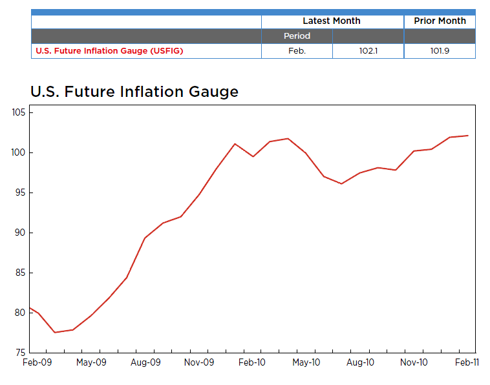Click the 'Period' subheader cell

point(297,36)
